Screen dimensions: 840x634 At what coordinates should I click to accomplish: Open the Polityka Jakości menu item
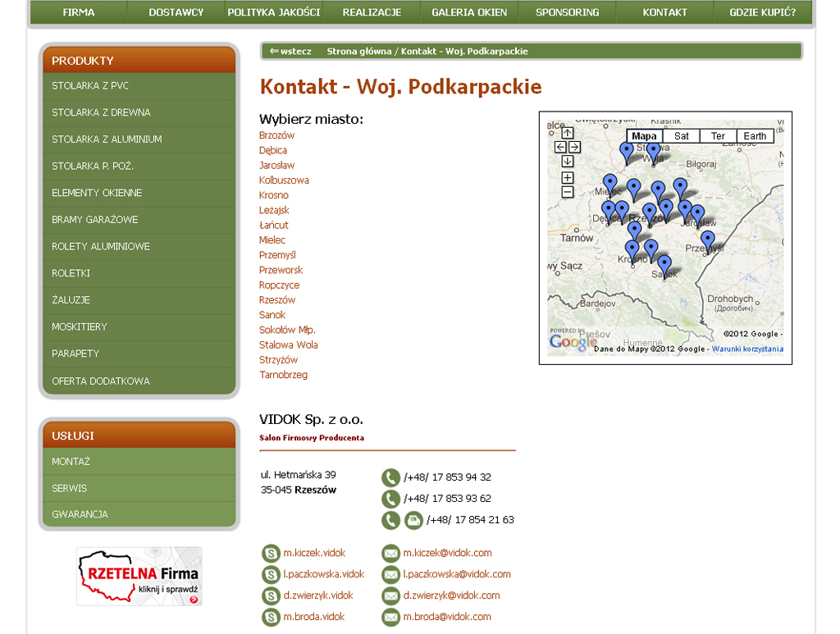(x=274, y=12)
